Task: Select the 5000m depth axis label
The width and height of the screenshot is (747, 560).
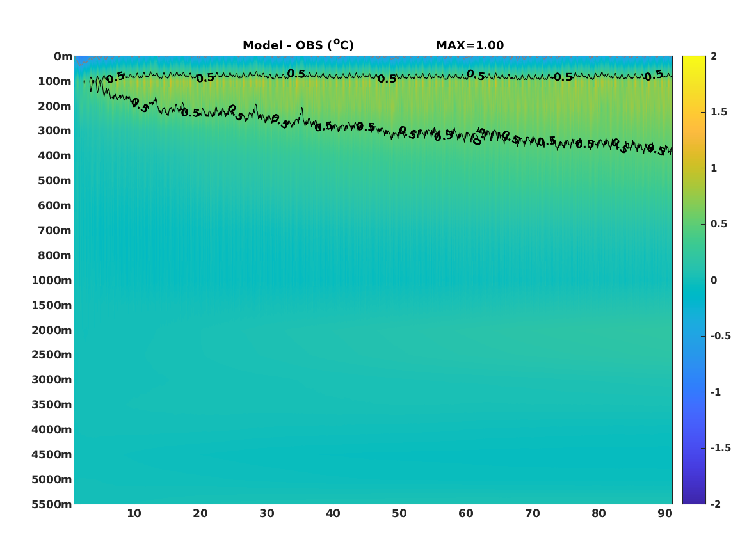Action: (52, 479)
